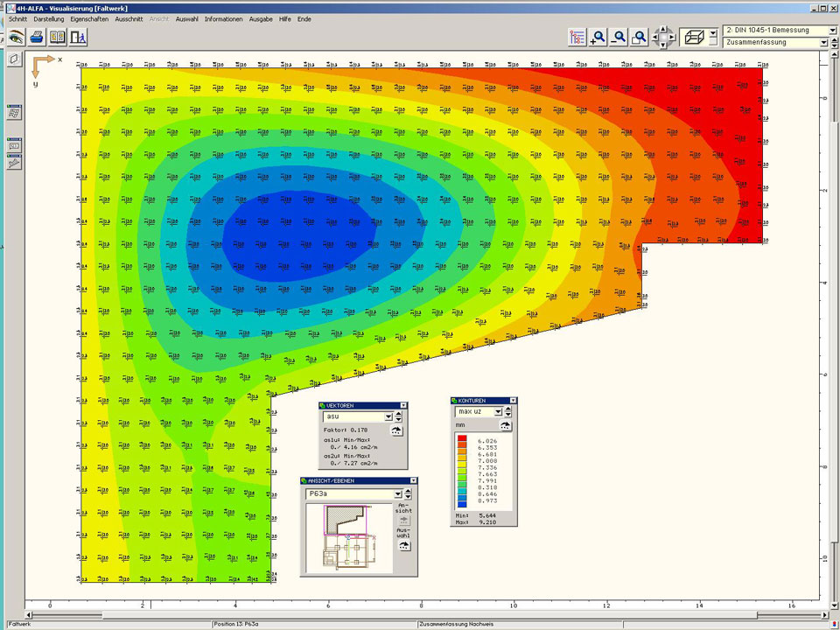
Task: Click the 3D box view icon
Action: tap(694, 37)
